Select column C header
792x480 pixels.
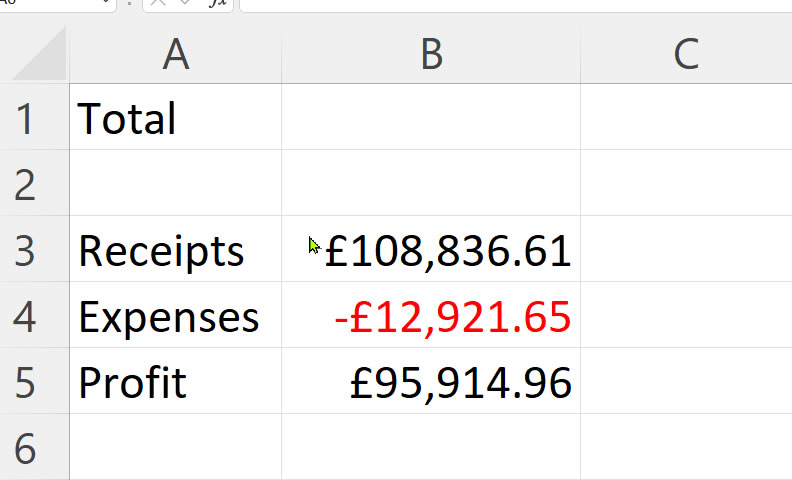(x=686, y=54)
